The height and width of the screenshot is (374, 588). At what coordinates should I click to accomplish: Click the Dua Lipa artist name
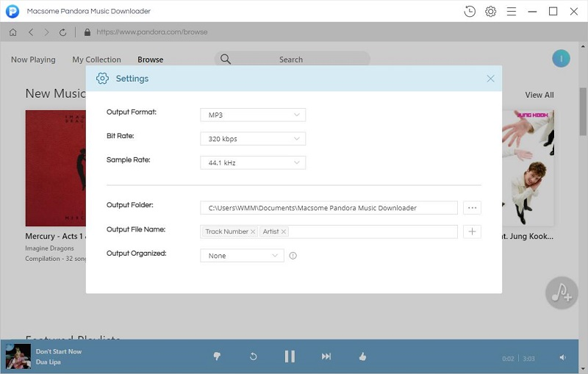click(x=49, y=362)
